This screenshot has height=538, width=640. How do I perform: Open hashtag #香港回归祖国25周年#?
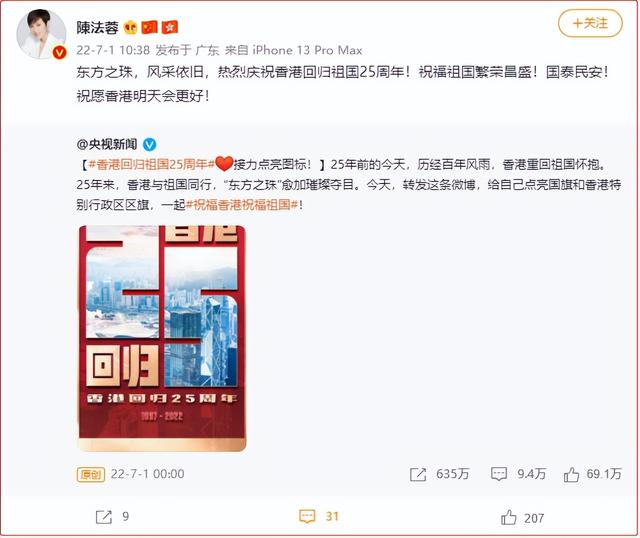(x=151, y=165)
